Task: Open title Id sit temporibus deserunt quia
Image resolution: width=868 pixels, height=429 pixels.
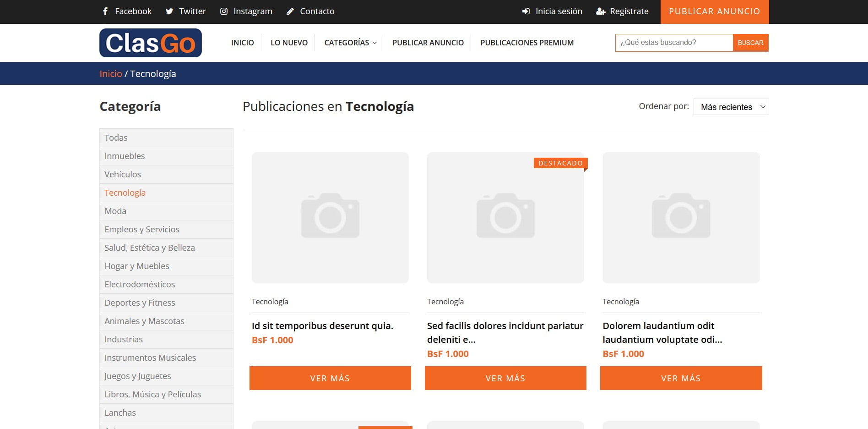Action: [x=322, y=326]
